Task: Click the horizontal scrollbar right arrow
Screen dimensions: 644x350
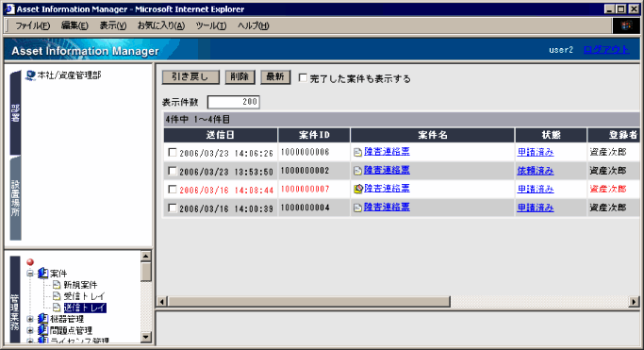Action: click(634, 302)
